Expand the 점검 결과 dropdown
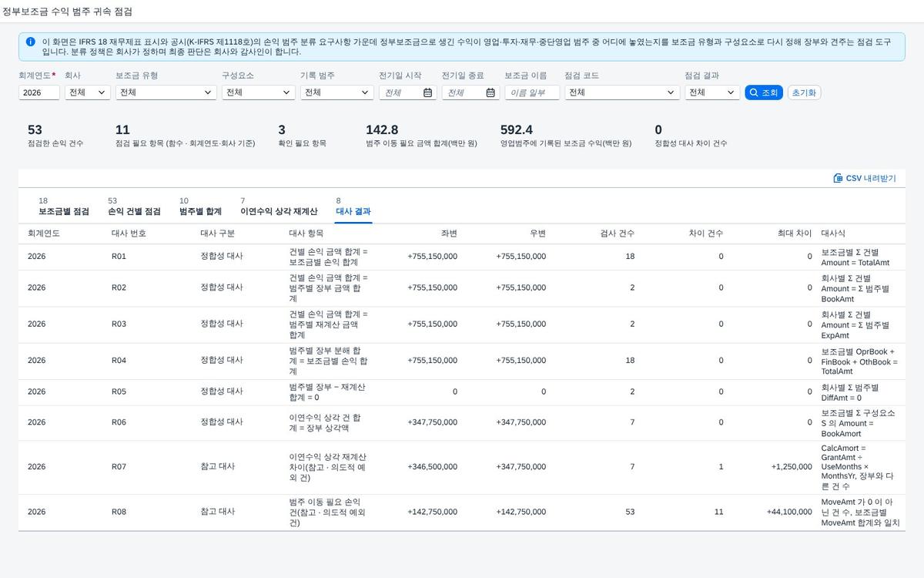 click(x=712, y=92)
